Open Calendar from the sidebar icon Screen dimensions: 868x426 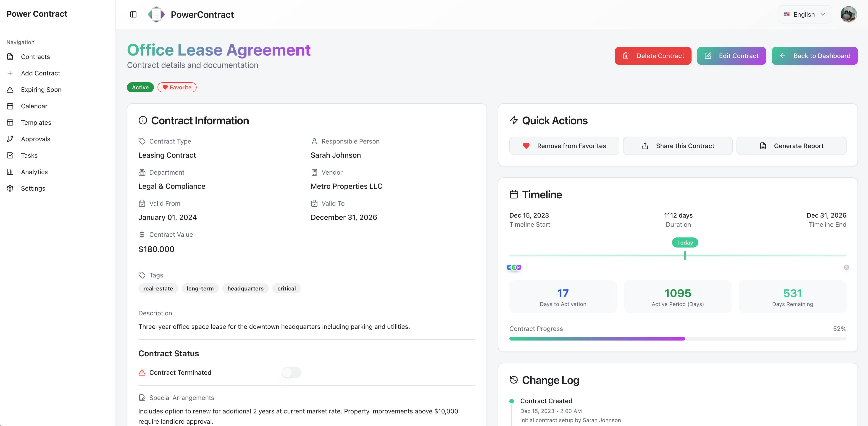point(10,106)
